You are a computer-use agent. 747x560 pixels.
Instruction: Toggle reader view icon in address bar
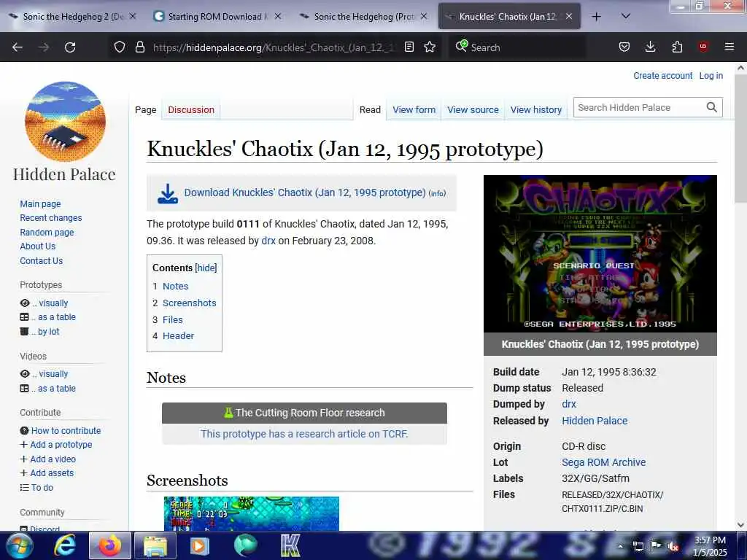click(409, 47)
